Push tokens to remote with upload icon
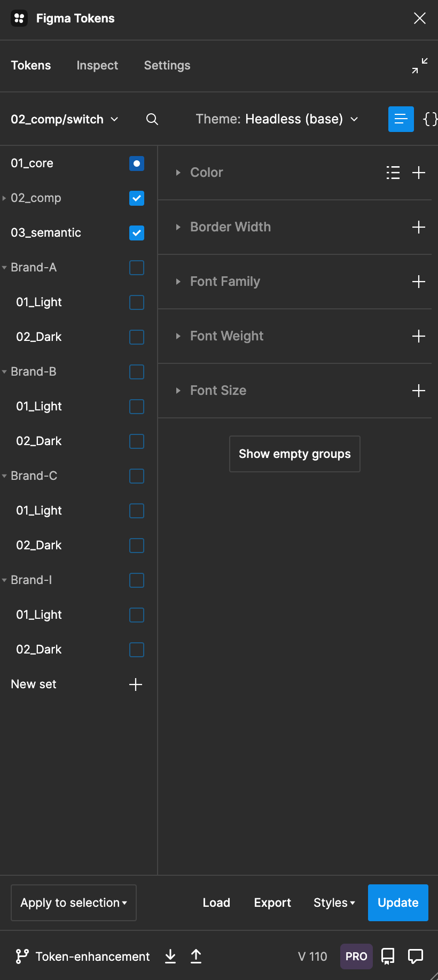The image size is (438, 980). 196,956
